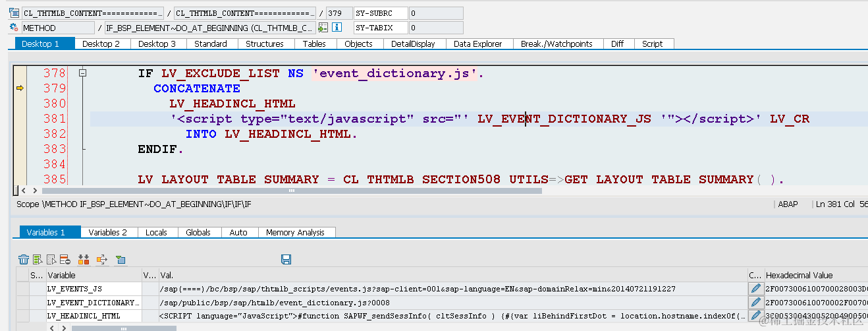The width and height of the screenshot is (868, 331).
Task: Click the blue information icon in header
Action: pyautogui.click(x=337, y=28)
